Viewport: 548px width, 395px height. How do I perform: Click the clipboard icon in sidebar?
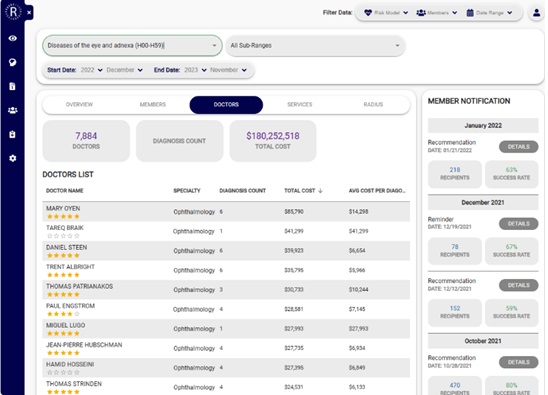pyautogui.click(x=12, y=134)
